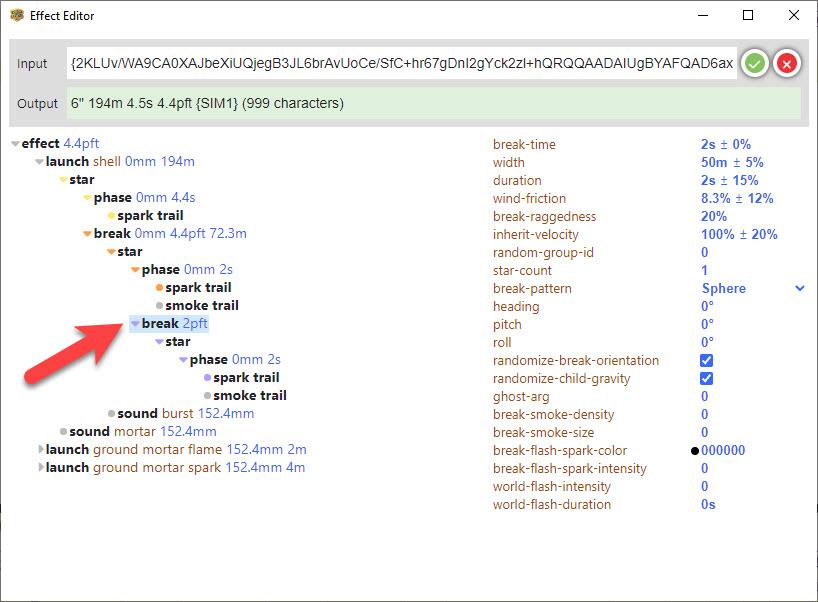Screen dimensions: 818x602
Task: Edit break-smoke-size value 0
Action: pos(704,432)
